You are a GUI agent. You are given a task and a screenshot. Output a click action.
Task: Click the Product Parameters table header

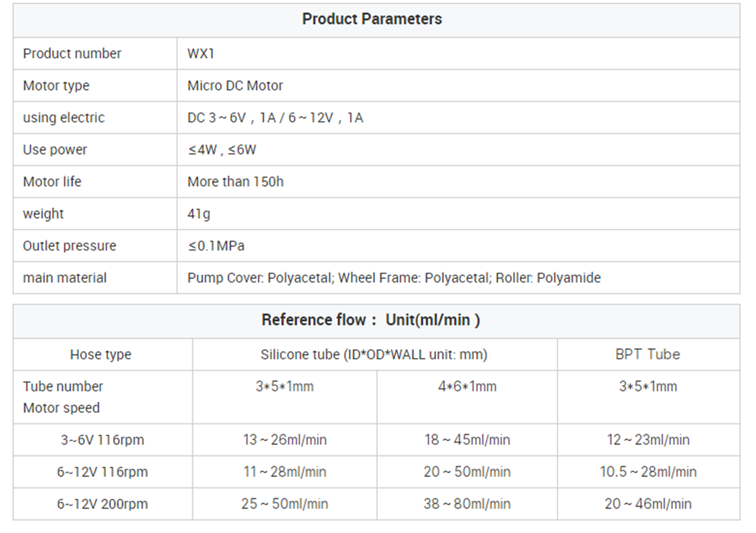point(372,19)
